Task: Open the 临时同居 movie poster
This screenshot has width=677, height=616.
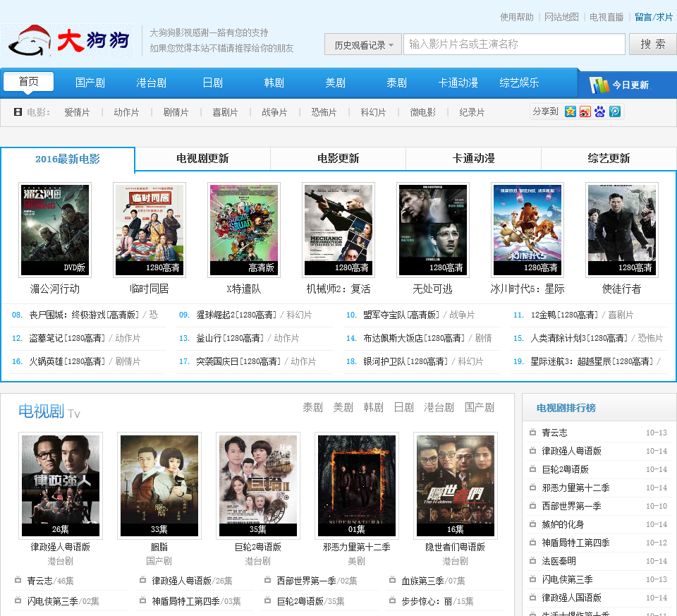Action: pos(150,230)
